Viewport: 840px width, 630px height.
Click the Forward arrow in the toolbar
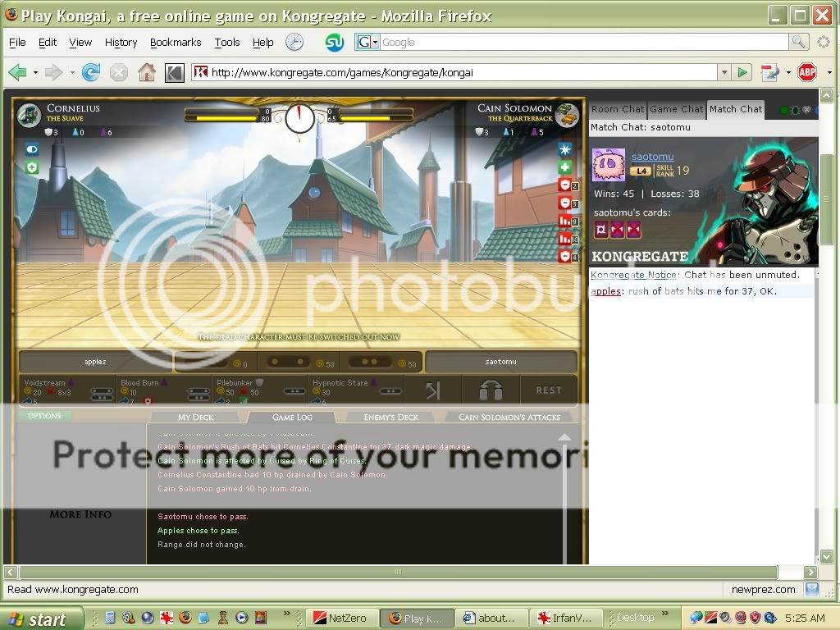pos(54,72)
